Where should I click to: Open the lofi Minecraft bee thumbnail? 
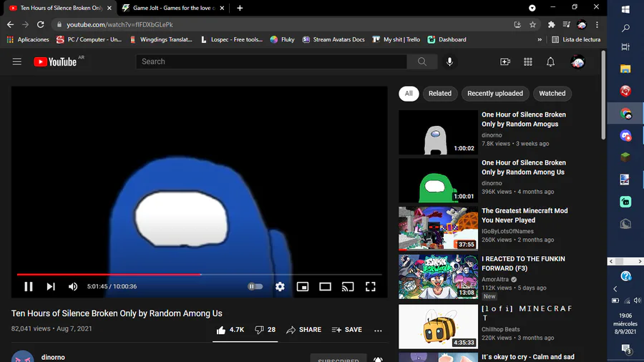(438, 326)
